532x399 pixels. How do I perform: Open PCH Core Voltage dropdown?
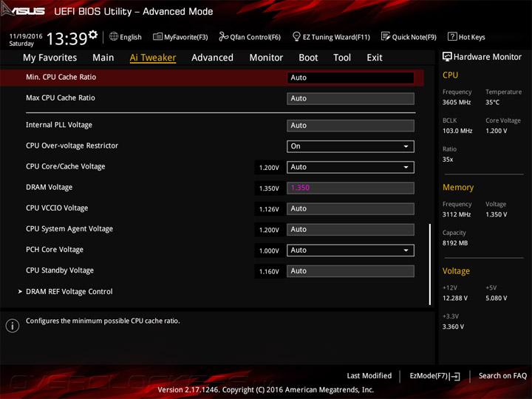pyautogui.click(x=350, y=250)
